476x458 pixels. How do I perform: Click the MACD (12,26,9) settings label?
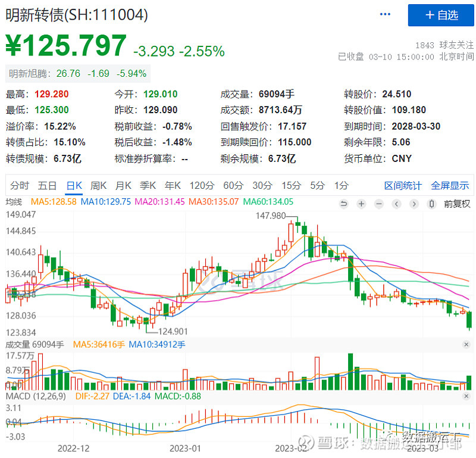[36, 396]
